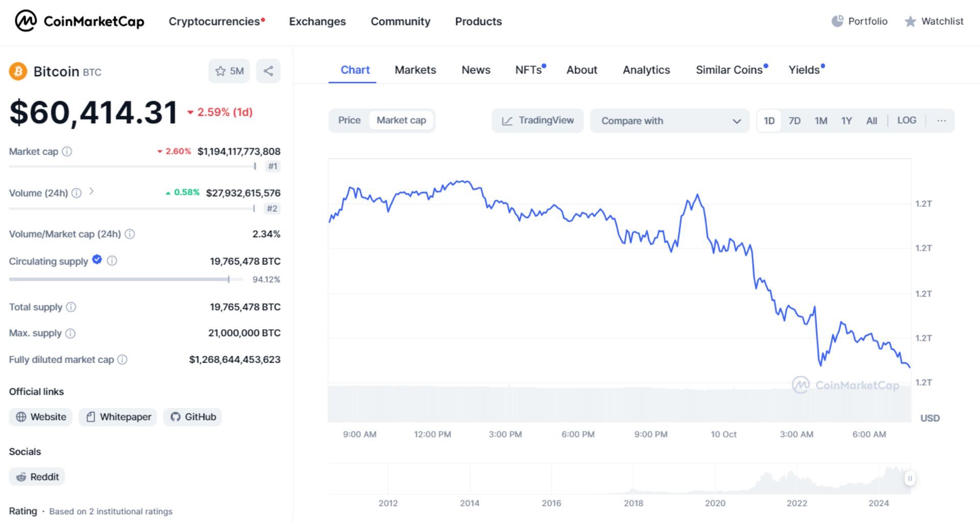This screenshot has width=980, height=529.
Task: Open the Compare with dropdown
Action: [x=670, y=121]
